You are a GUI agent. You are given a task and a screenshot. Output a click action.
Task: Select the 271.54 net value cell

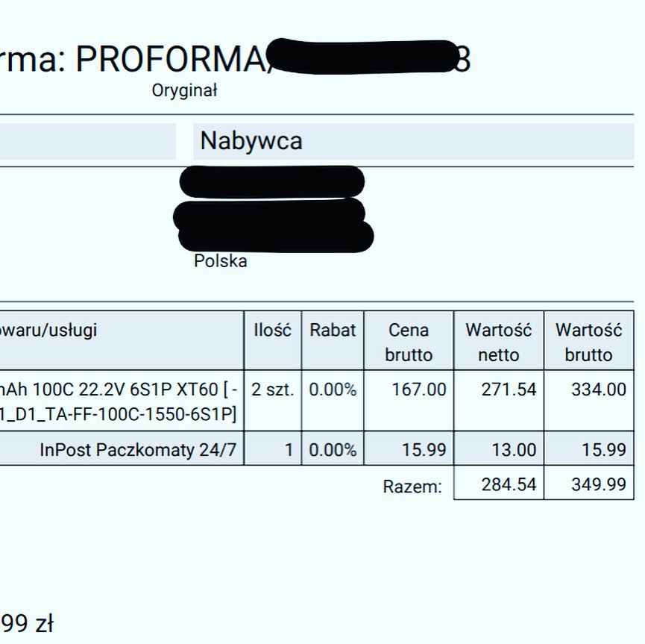[x=509, y=390]
